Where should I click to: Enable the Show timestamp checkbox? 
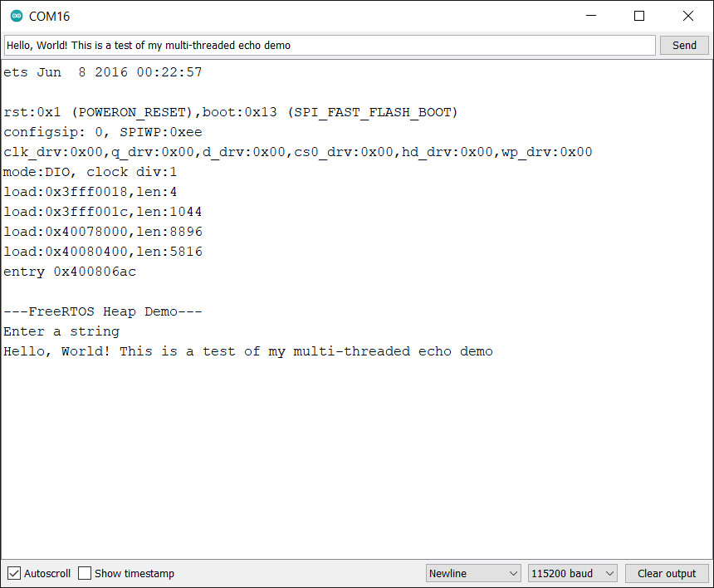[85, 573]
